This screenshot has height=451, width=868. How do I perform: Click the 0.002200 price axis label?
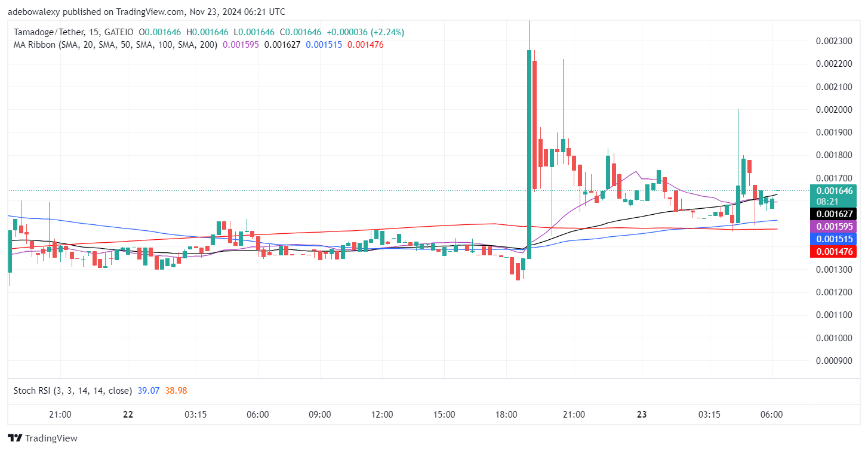(833, 64)
